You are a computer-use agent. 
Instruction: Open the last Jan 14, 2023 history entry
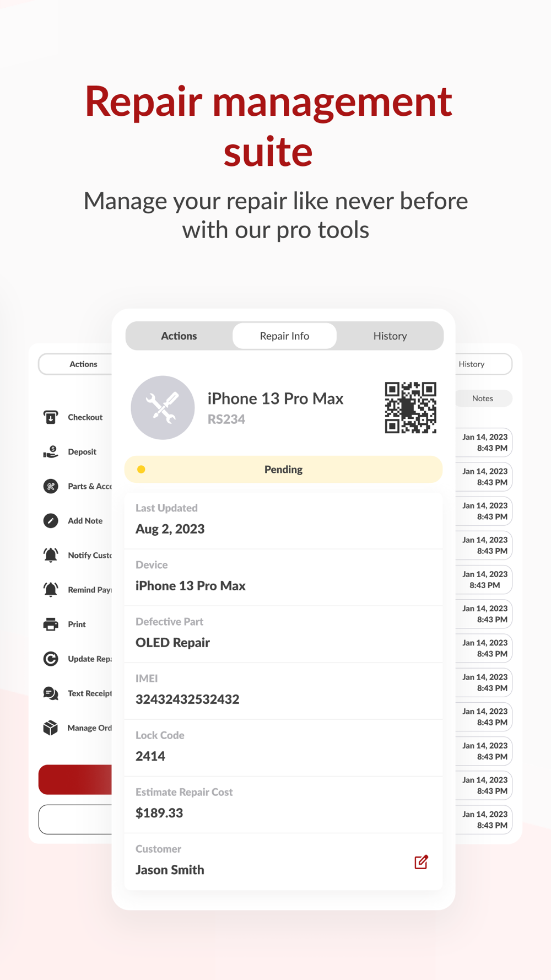[484, 820]
